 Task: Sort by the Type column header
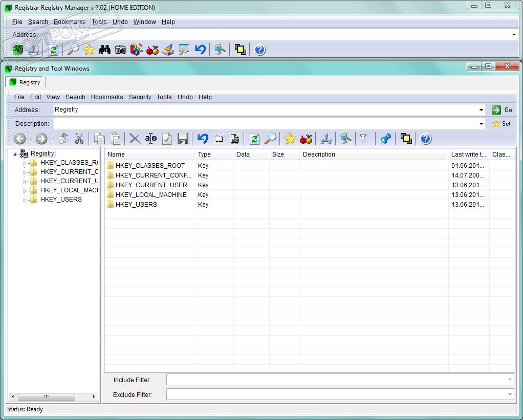[x=214, y=154]
